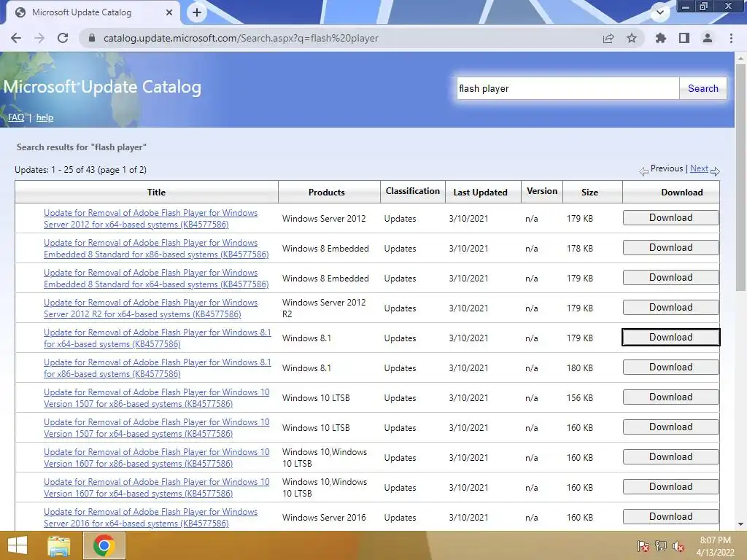Open File Explorer from the taskbar
Screen dimensions: 747x560
click(59, 545)
